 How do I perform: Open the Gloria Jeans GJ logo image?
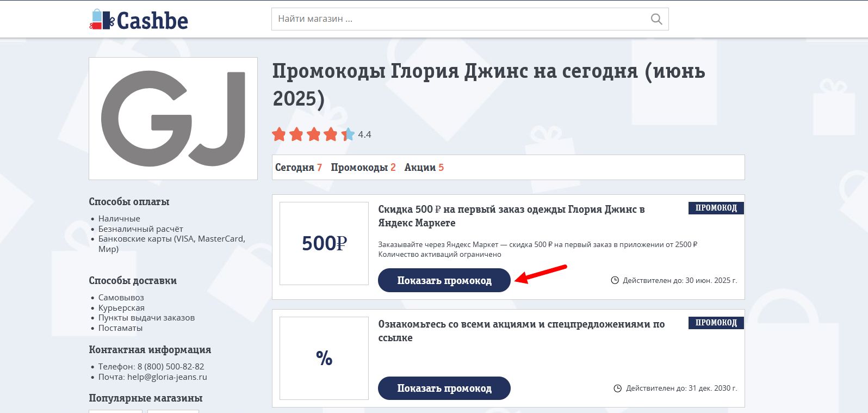pos(173,119)
